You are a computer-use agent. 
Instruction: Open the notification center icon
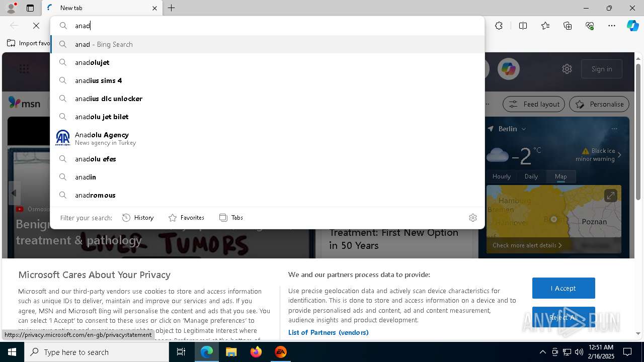(627, 352)
